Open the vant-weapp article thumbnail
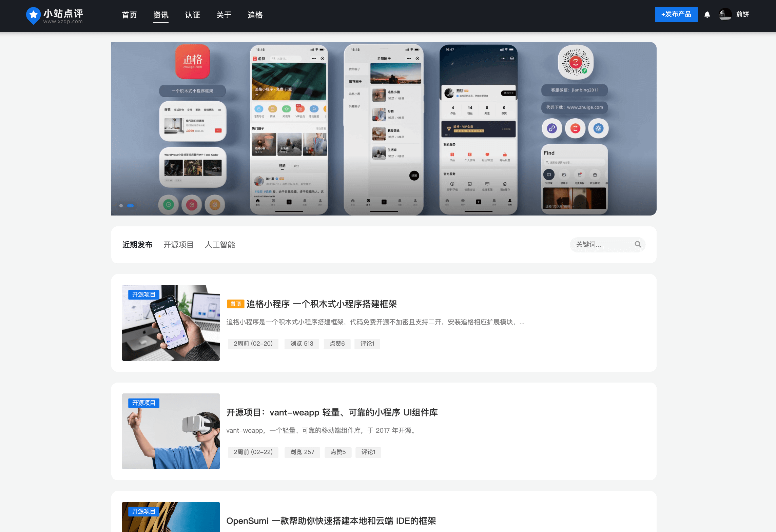 tap(171, 431)
